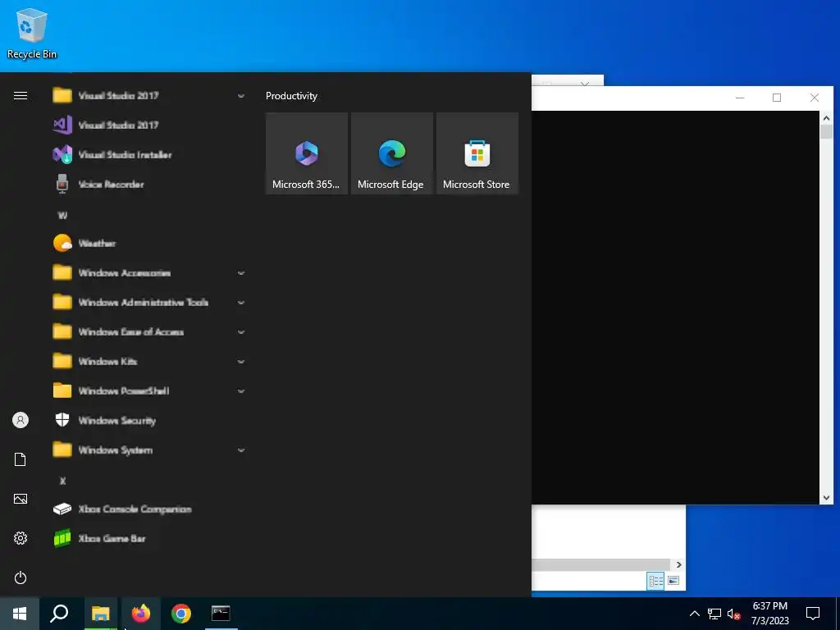Click console window scrollbar up arrow
The height and width of the screenshot is (630, 840).
(826, 118)
